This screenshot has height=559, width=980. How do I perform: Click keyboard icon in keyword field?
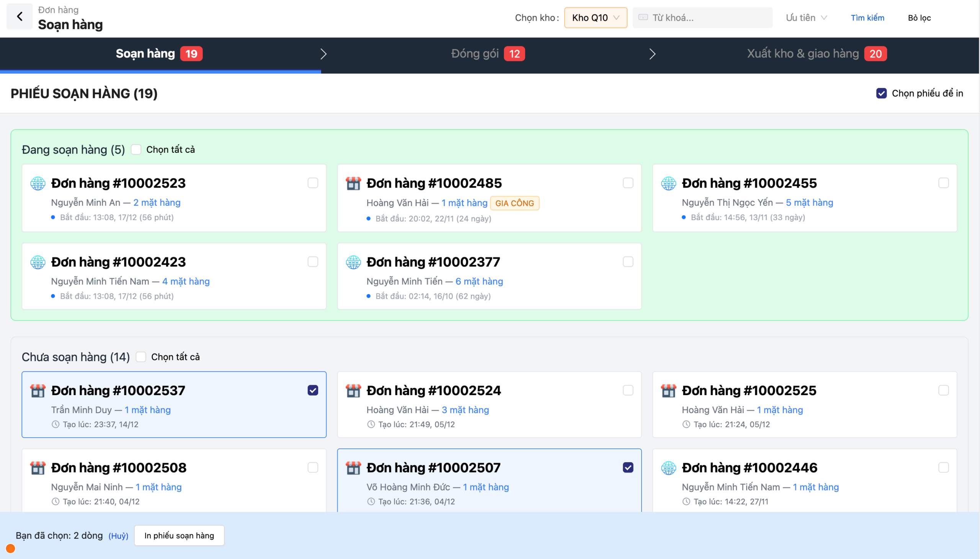(x=643, y=17)
